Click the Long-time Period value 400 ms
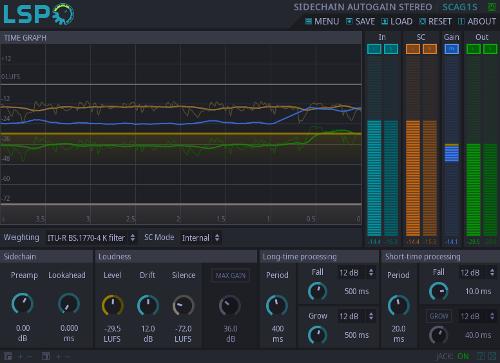This screenshot has width=500, height=363. click(x=277, y=334)
